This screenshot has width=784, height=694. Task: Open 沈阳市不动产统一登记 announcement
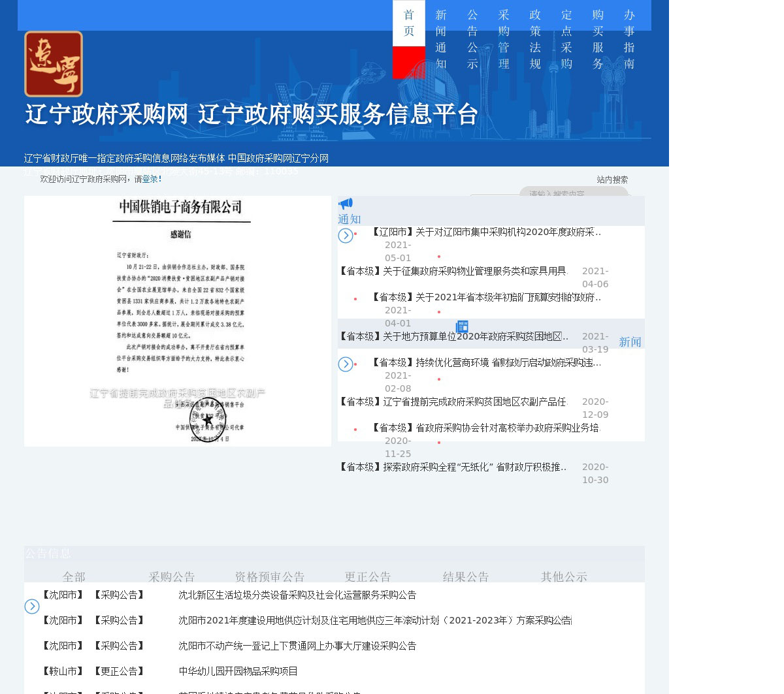click(297, 646)
